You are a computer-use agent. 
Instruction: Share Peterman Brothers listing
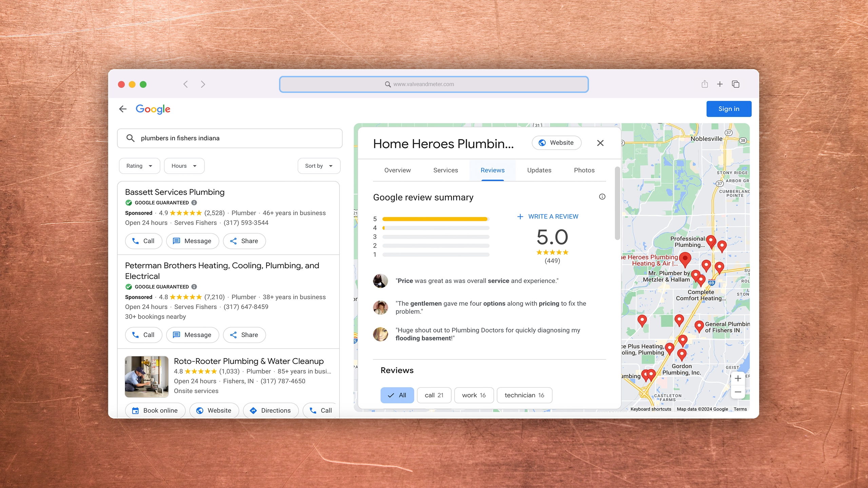(244, 335)
